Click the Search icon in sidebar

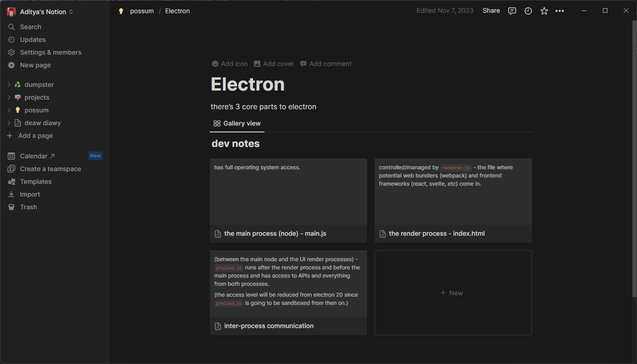click(x=11, y=27)
